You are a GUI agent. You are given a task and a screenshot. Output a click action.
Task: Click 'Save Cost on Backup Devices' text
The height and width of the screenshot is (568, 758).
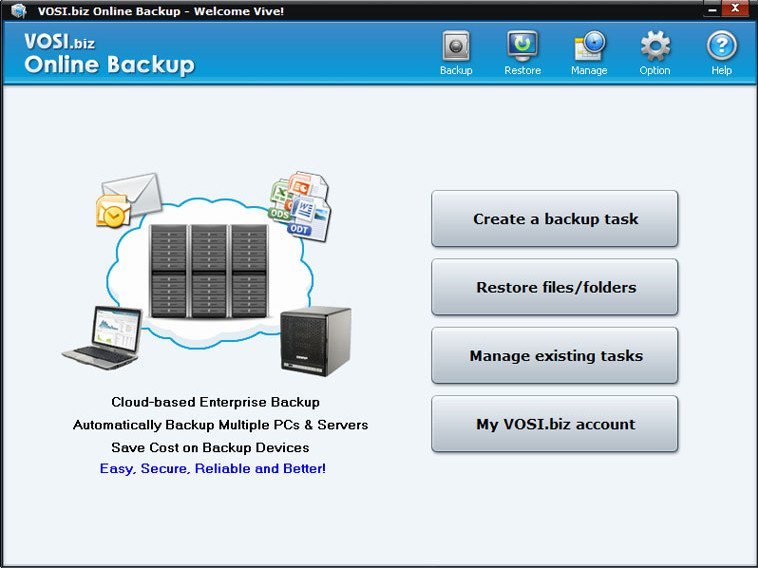[210, 448]
